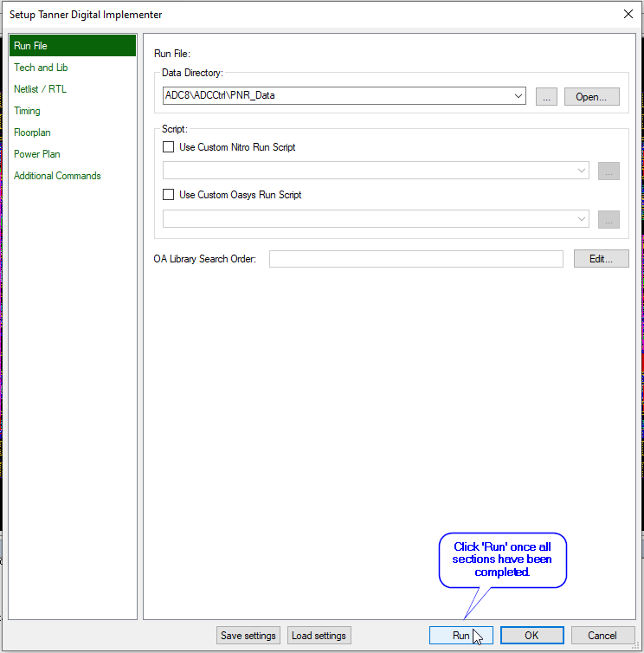Expand the Oasys run script dropdown

(582, 219)
